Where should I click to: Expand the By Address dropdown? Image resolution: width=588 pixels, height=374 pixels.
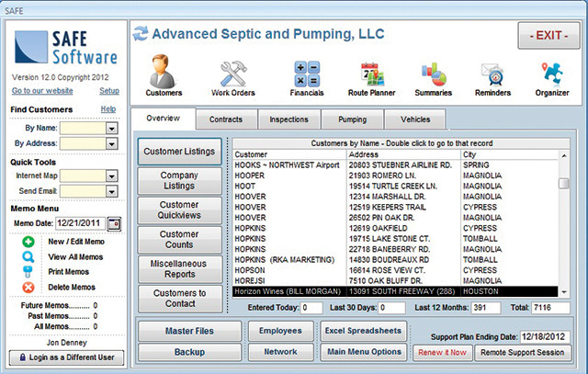point(111,144)
